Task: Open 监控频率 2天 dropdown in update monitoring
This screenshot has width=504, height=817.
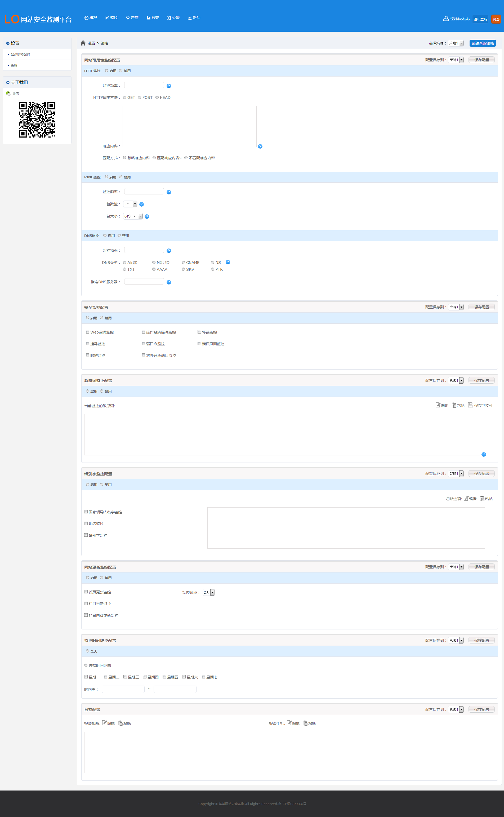Action: [209, 592]
